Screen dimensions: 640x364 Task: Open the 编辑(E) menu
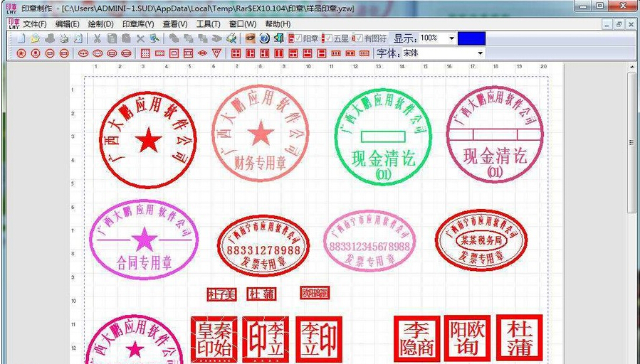68,24
